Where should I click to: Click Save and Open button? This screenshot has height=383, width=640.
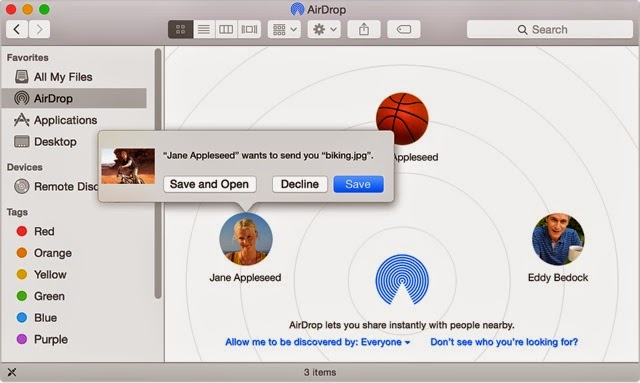point(209,184)
